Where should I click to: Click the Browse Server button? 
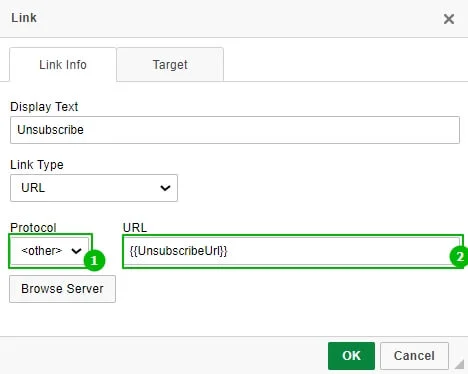tap(62, 289)
